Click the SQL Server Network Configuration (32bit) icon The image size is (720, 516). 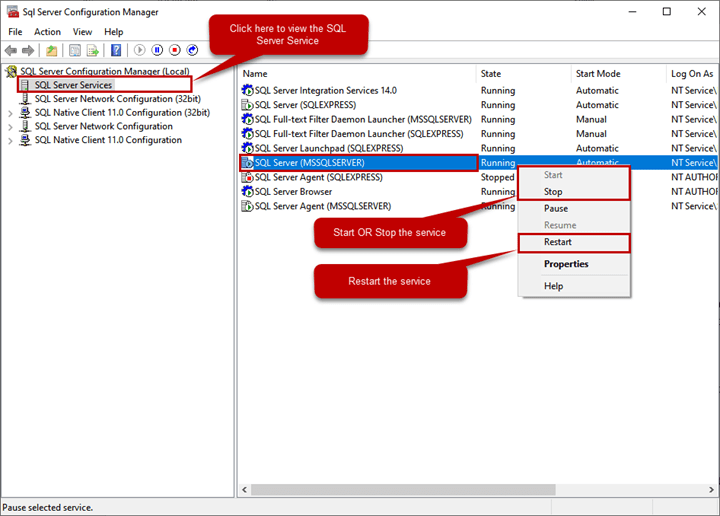[x=26, y=99]
